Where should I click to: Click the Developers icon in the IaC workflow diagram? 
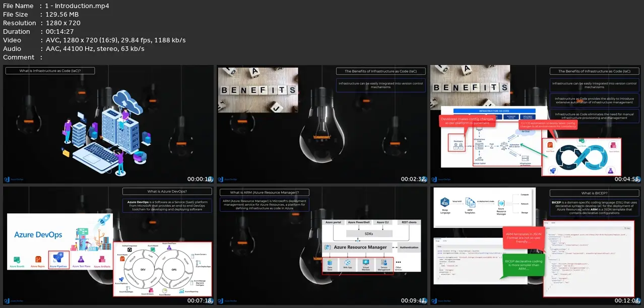(x=458, y=145)
